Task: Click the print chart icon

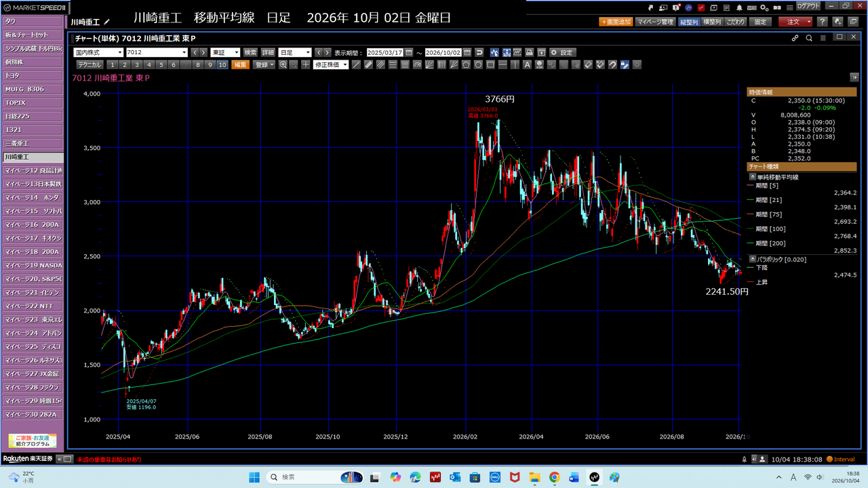Action: [x=529, y=52]
